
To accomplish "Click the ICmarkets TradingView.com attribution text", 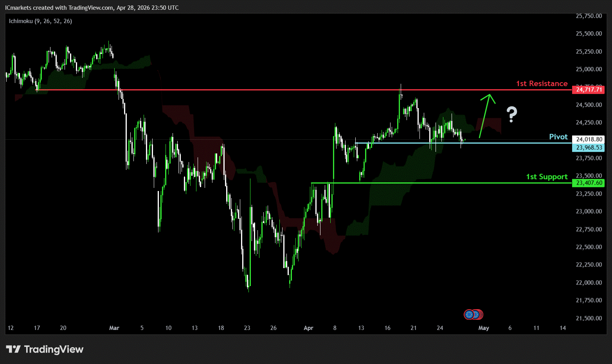I will tap(92, 8).
